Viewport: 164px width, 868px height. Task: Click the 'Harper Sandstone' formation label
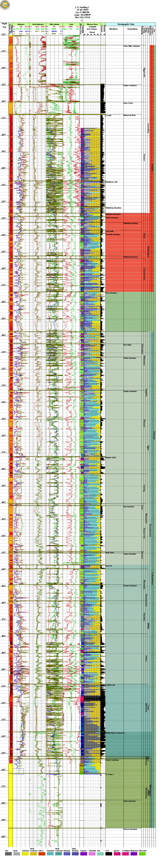click(130, 86)
